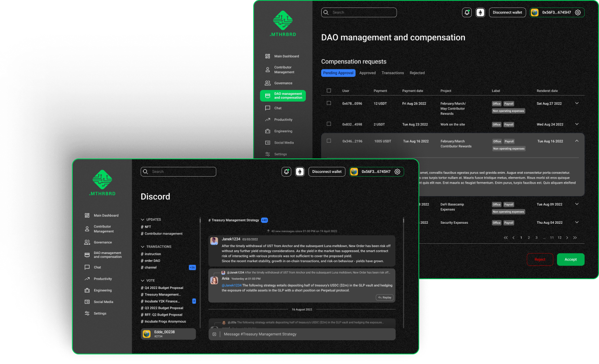Click Janek1234 avatar in chat message

214,241
